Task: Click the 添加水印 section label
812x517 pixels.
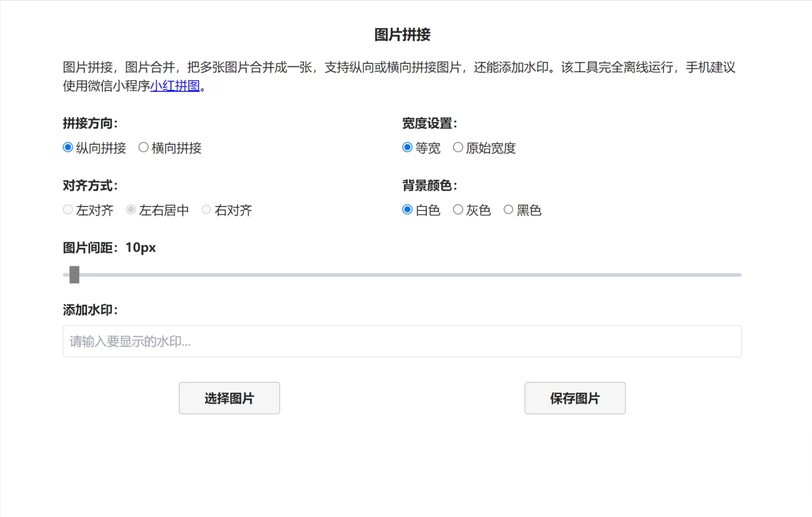Action: 89,309
